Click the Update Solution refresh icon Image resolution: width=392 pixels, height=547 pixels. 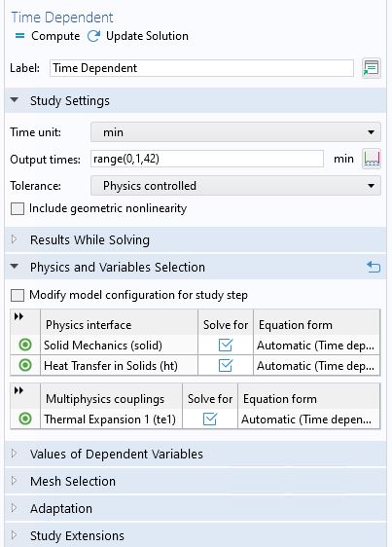point(93,36)
